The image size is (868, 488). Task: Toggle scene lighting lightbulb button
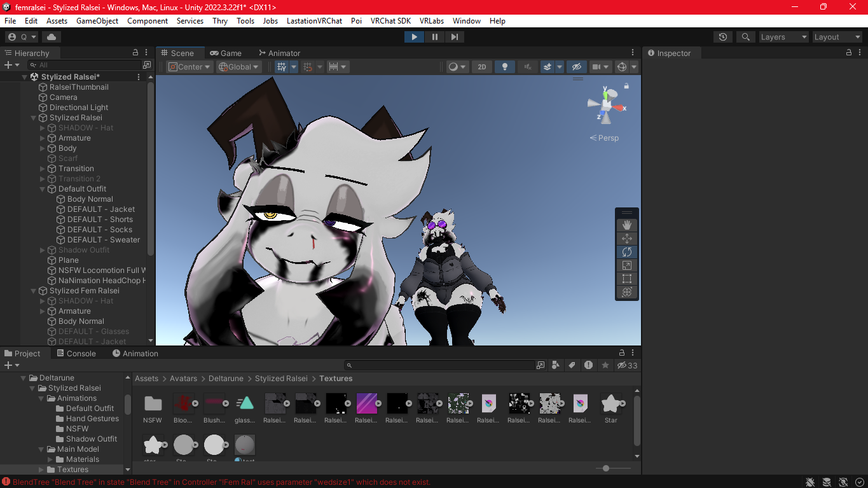point(504,67)
